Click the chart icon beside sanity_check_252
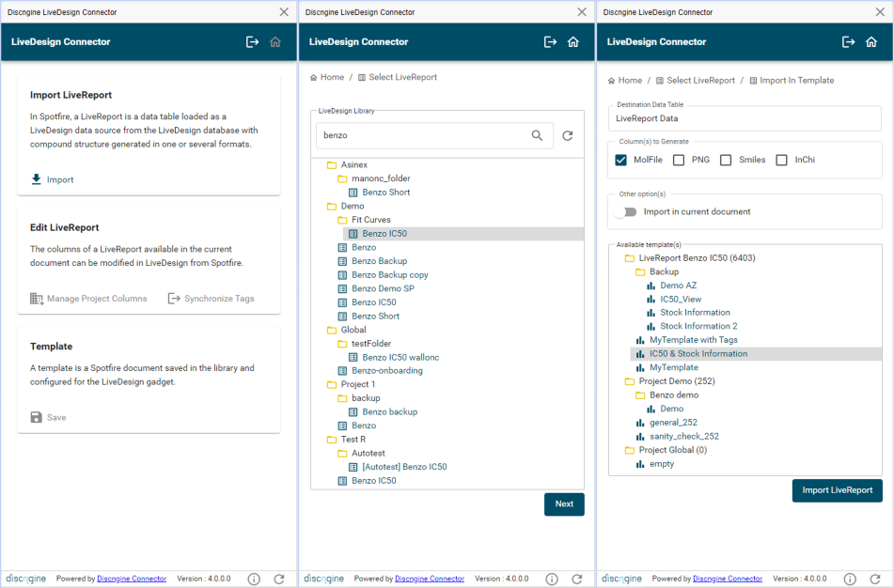This screenshot has width=894, height=588. [640, 437]
